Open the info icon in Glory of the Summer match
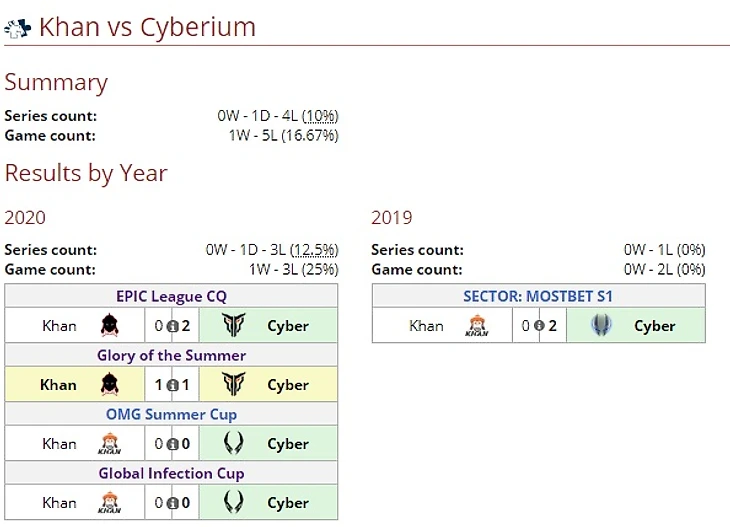 172,385
